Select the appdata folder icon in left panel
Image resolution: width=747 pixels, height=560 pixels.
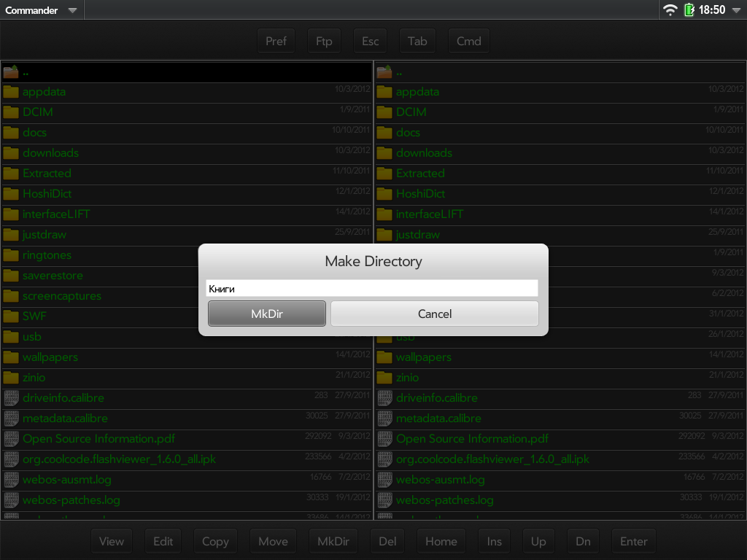click(11, 92)
